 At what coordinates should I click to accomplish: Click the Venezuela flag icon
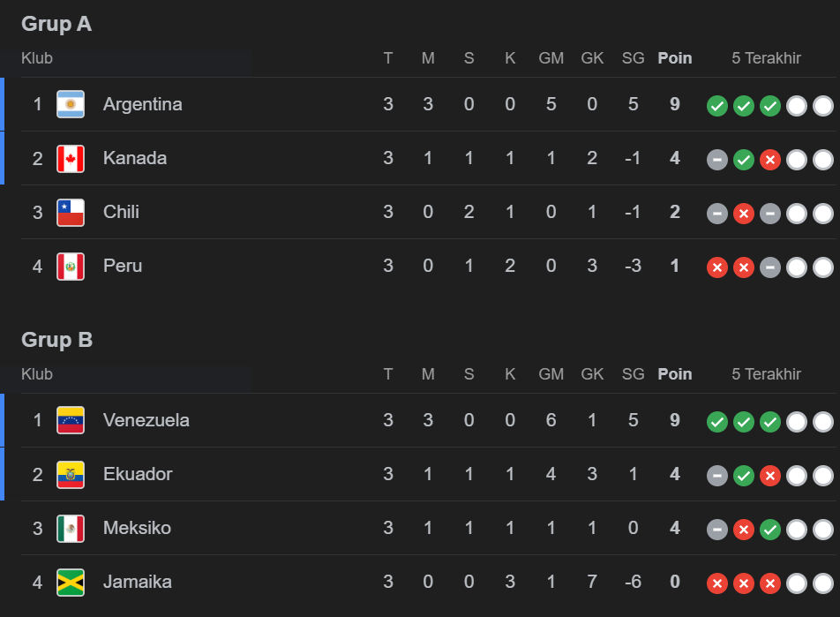click(71, 420)
